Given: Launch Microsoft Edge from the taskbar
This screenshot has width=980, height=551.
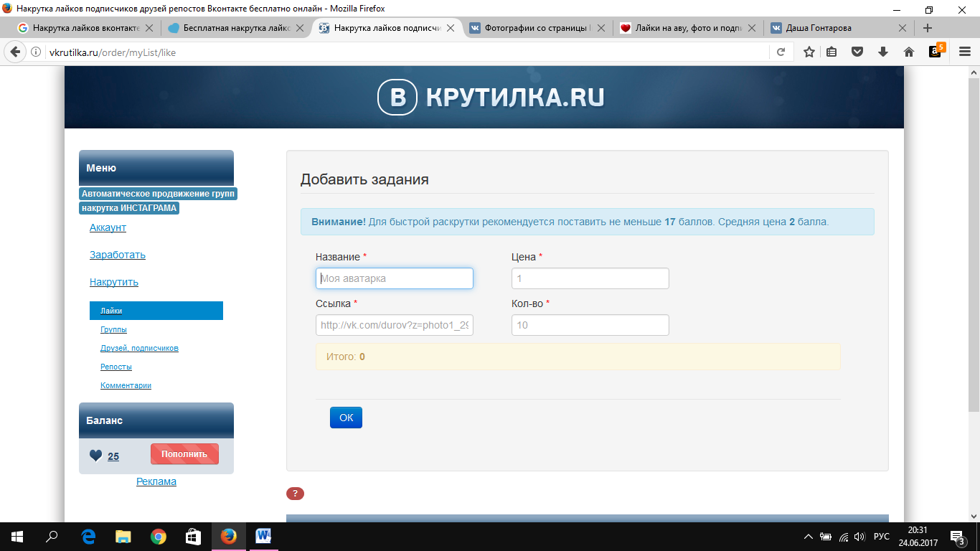Looking at the screenshot, I should pyautogui.click(x=89, y=536).
